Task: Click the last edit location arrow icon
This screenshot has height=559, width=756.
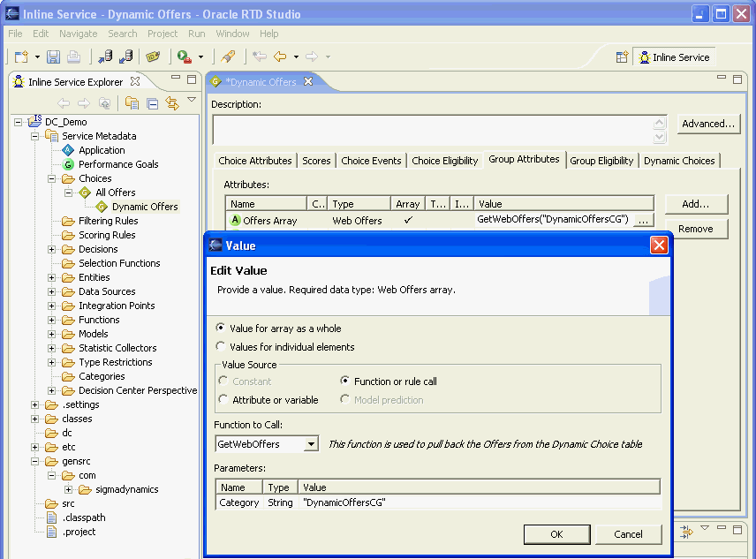Action: pyautogui.click(x=260, y=57)
